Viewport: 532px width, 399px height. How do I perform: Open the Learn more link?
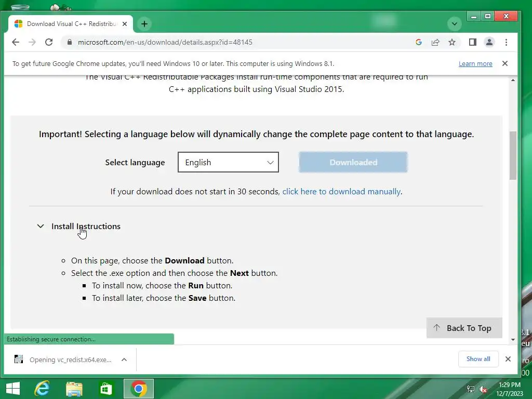click(x=475, y=63)
